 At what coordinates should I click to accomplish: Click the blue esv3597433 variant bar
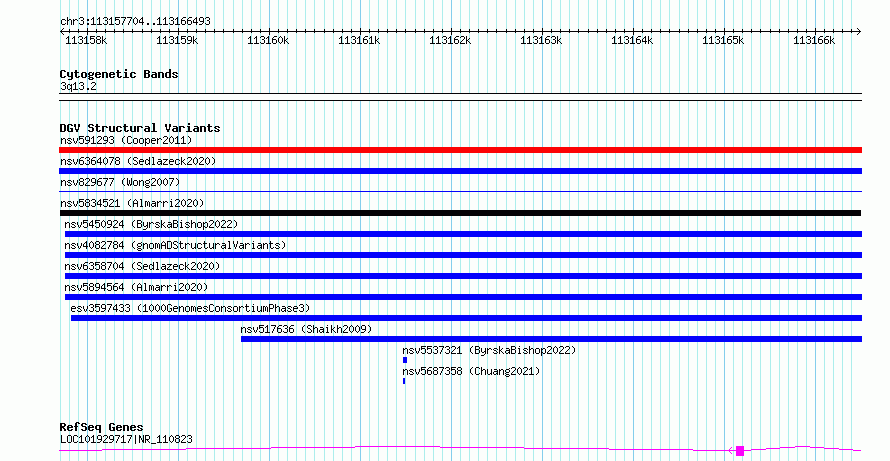[467, 318]
